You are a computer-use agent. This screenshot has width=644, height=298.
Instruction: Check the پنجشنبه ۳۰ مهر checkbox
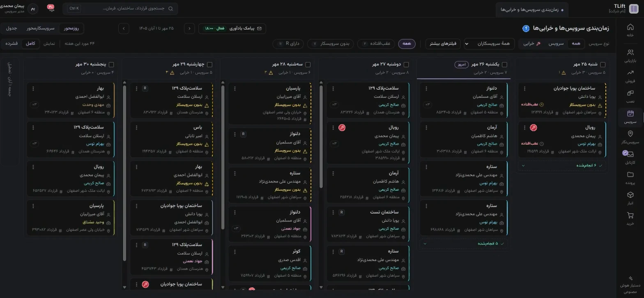click(111, 65)
